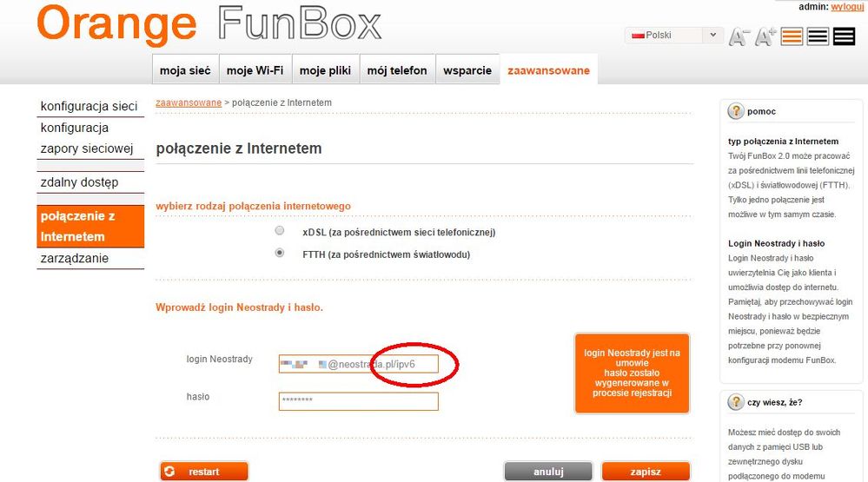Screen dimensions: 868x482
Task: Click the 'typ połączenia z Internetem' help heading
Action: pyautogui.click(x=783, y=141)
